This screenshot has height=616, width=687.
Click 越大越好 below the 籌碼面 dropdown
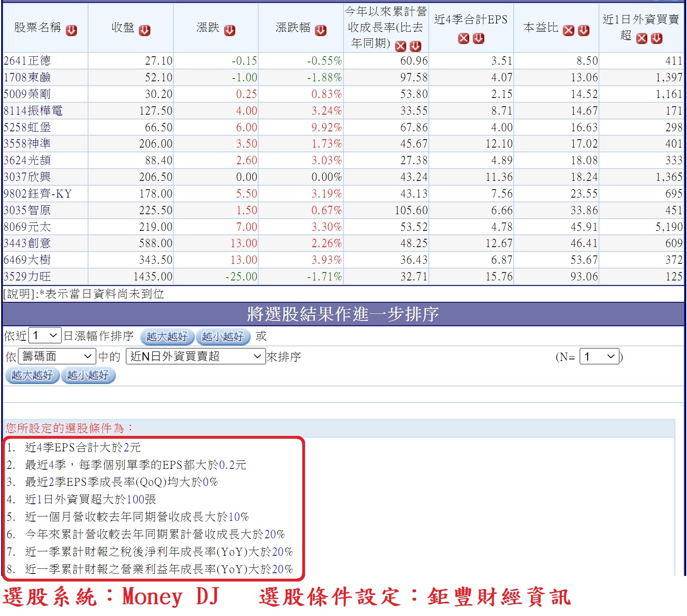[x=32, y=375]
